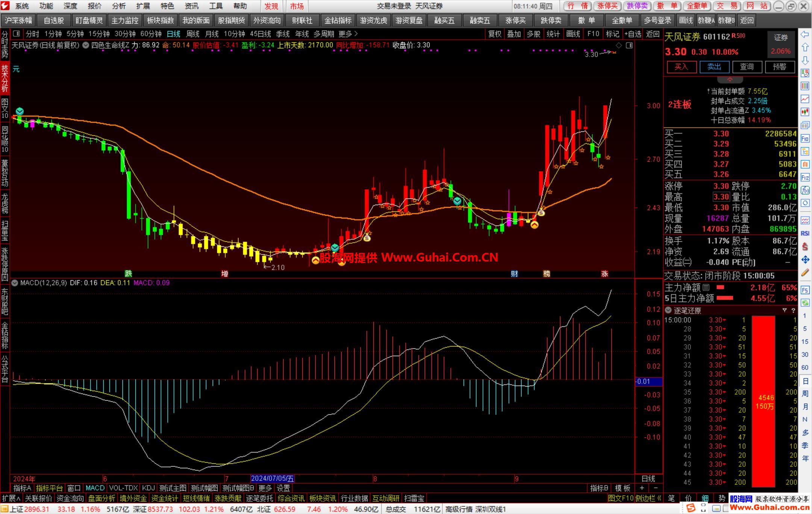Click the candlestick chart sidebar icon
This screenshot has height=514, width=812.
805,112
